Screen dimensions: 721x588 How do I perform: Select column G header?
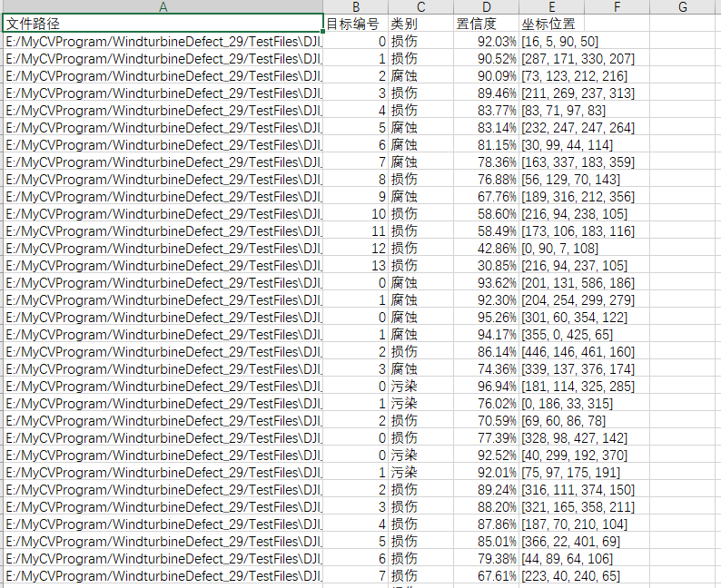pos(682,7)
